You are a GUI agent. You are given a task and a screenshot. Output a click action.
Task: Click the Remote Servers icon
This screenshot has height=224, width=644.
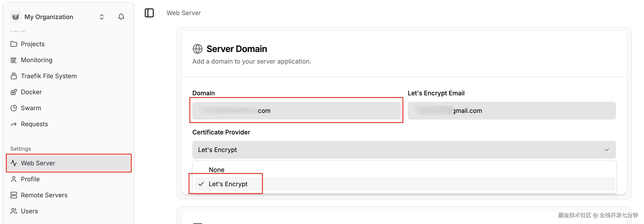coord(14,195)
